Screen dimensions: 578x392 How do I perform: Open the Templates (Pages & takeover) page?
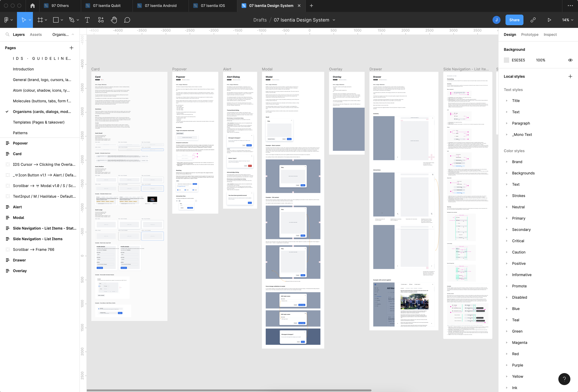[x=39, y=122]
